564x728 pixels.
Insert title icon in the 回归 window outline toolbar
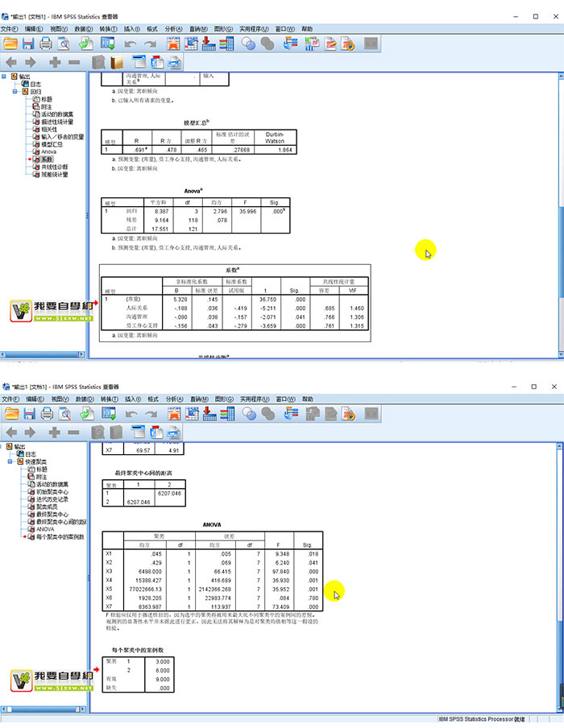[x=157, y=62]
